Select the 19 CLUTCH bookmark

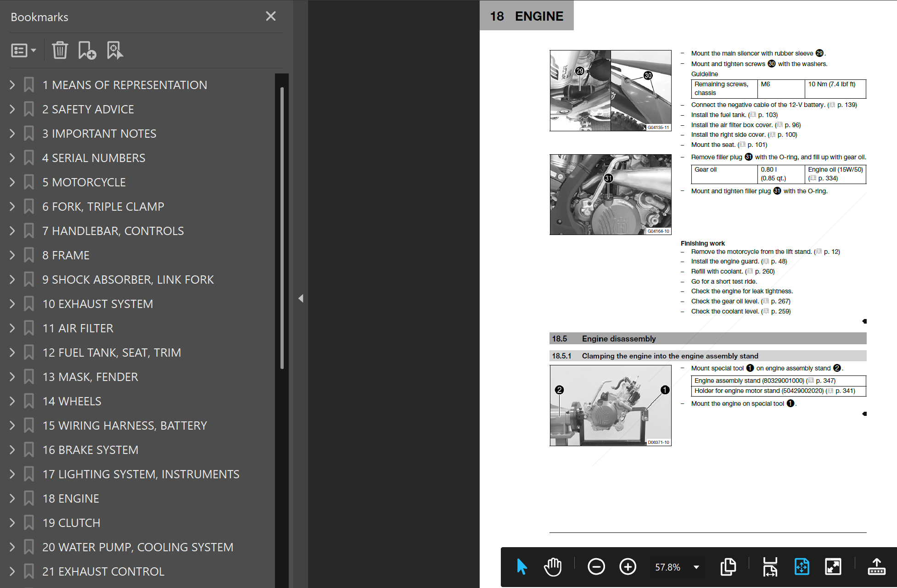click(x=71, y=523)
